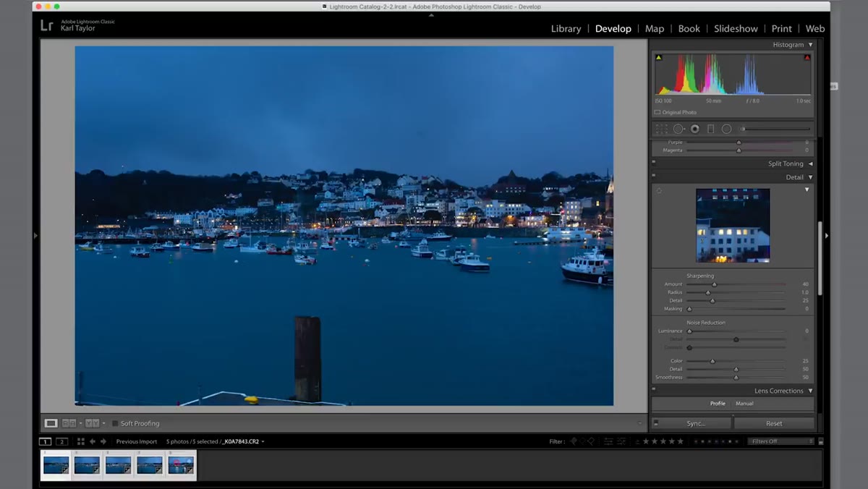
Task: Switch to the Develop module
Action: coord(613,29)
